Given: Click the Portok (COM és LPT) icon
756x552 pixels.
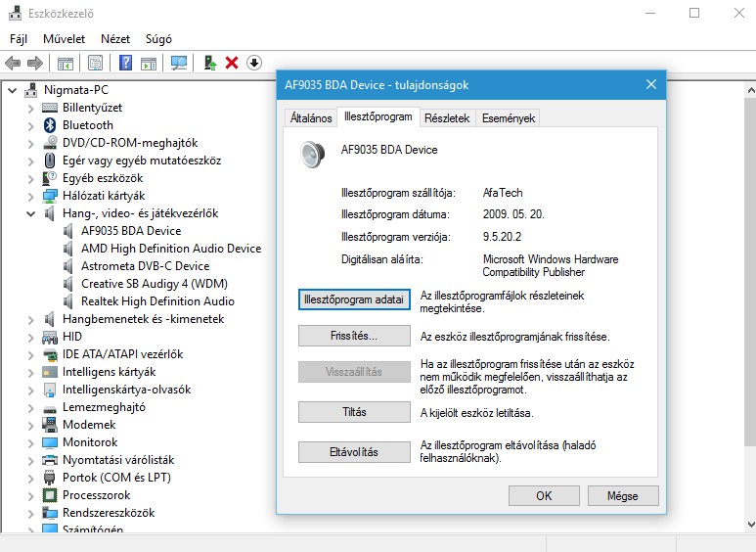Looking at the screenshot, I should 50,478.
